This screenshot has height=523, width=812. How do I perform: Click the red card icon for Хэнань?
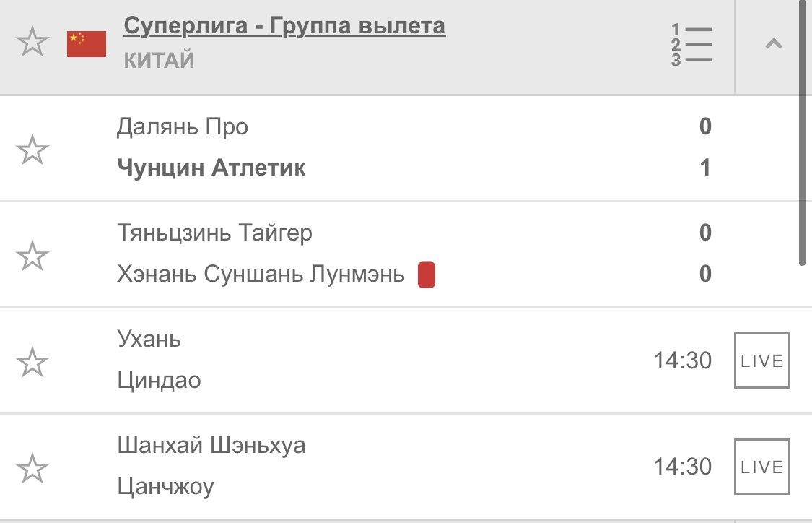coord(427,275)
